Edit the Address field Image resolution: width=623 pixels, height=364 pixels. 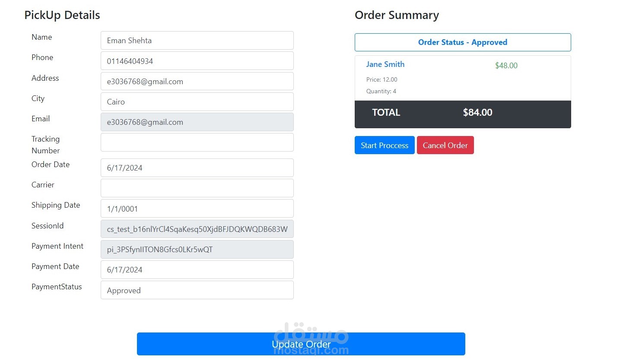197,81
